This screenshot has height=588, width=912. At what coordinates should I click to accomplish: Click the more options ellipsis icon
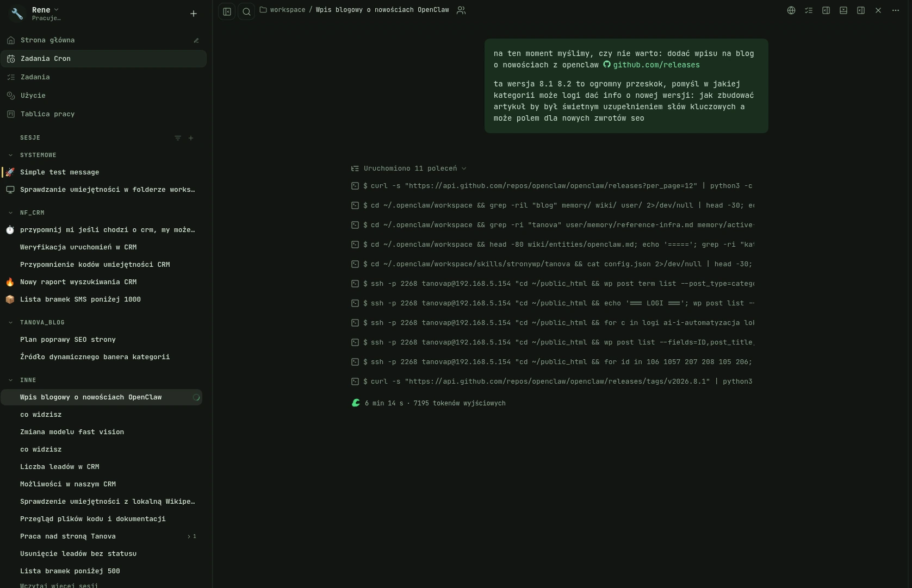click(x=896, y=10)
